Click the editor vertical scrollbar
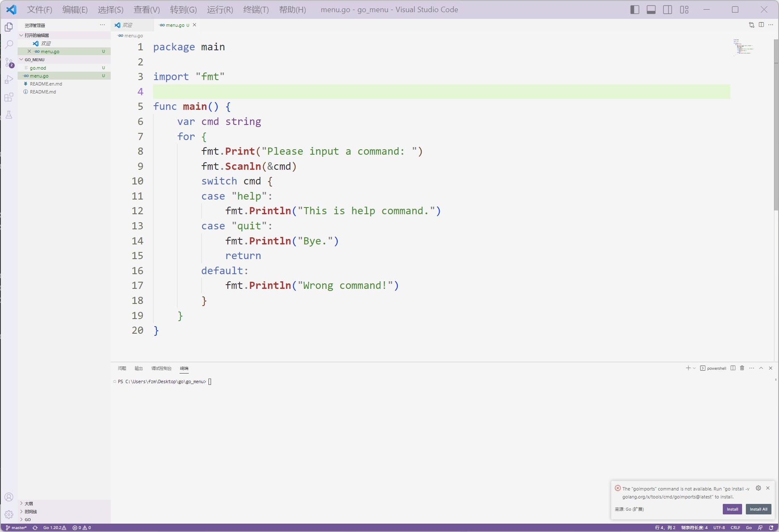779x532 pixels. 776,126
